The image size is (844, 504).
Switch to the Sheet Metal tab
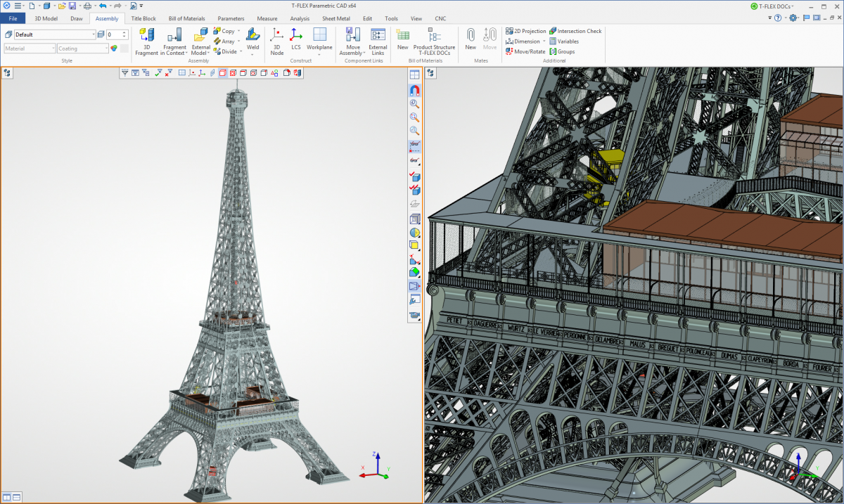[338, 18]
